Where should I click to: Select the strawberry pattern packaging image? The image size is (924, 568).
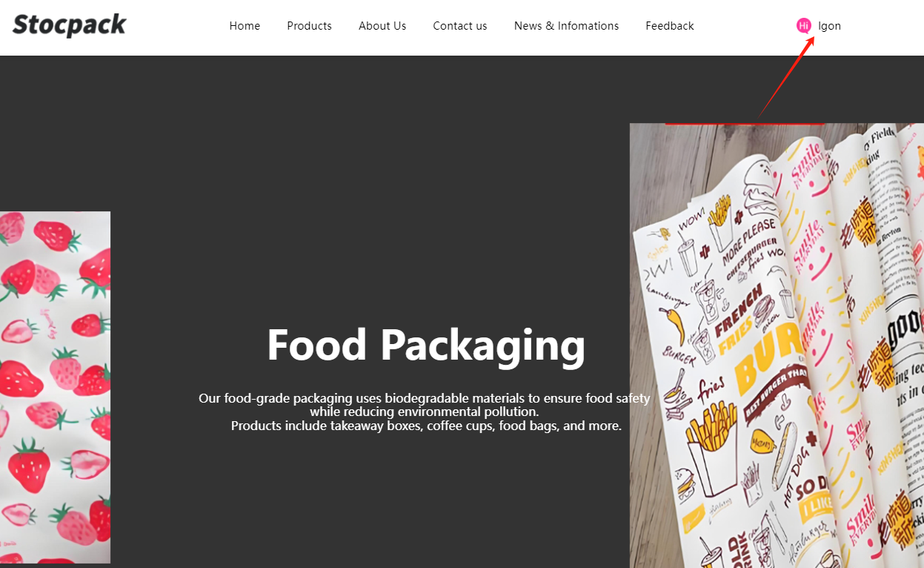pos(55,387)
